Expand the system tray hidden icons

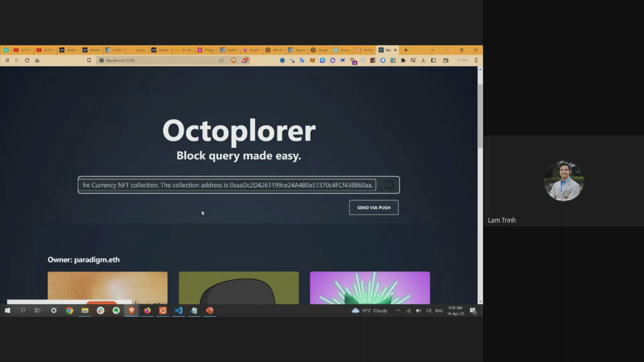[398, 311]
